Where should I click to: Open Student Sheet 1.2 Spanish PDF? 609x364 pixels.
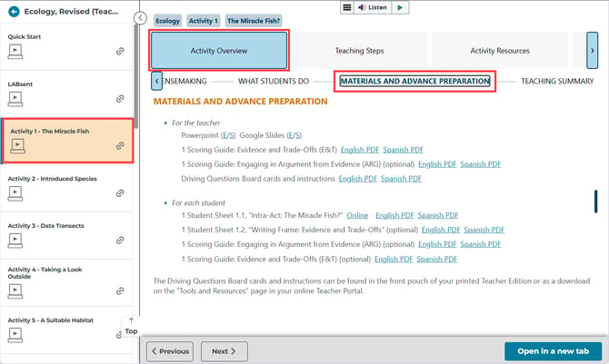(x=484, y=230)
